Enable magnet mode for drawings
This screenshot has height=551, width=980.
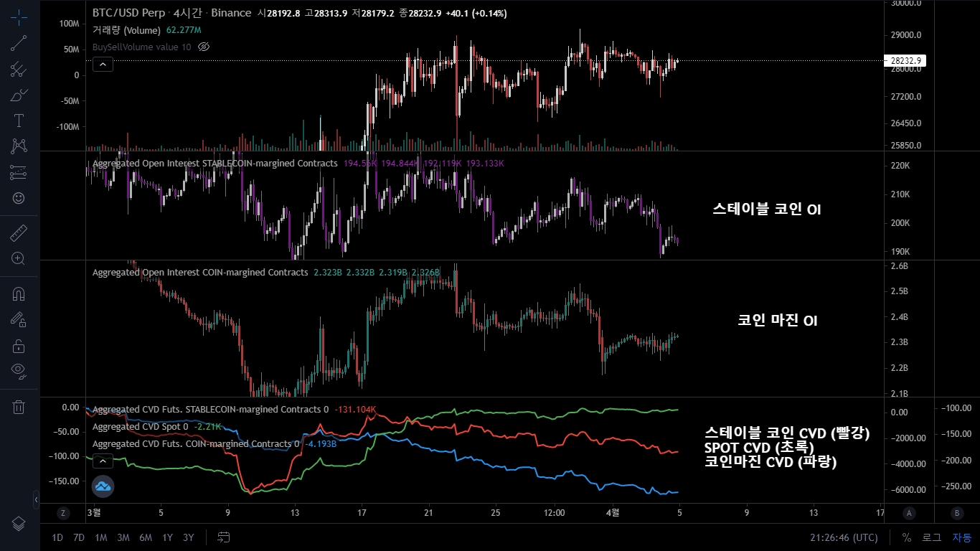(x=18, y=293)
